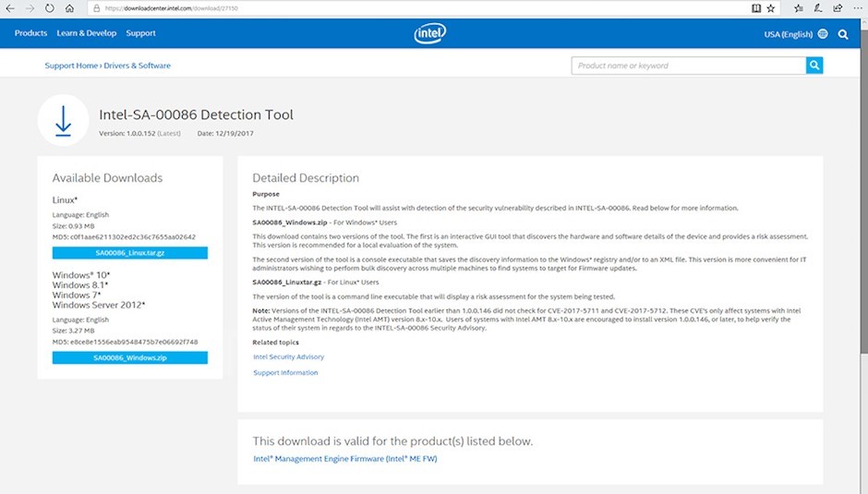Open the Support Information link
Viewport: 868px width, 494px height.
pos(285,373)
